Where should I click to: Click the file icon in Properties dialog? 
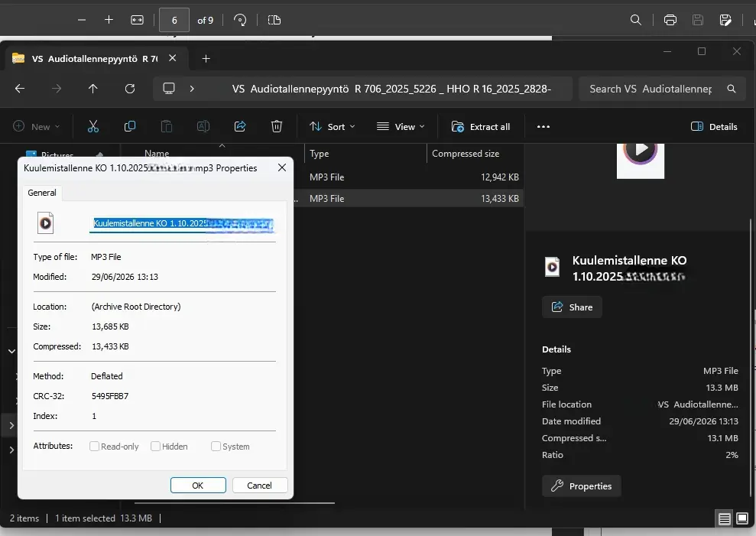coord(45,223)
